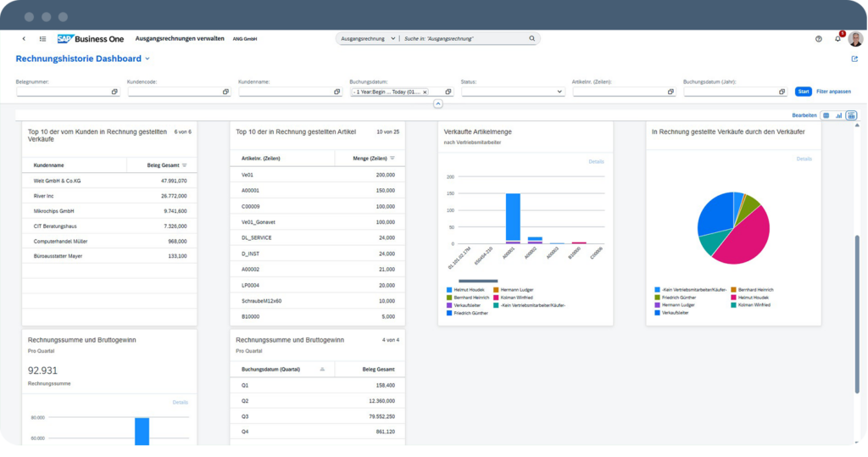
Task: Click the share/export icon below the avatar
Action: click(x=854, y=59)
